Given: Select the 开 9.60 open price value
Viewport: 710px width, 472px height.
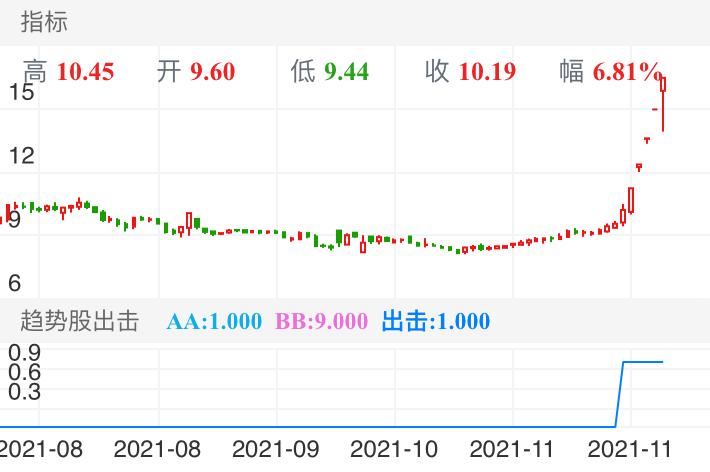Looking at the screenshot, I should [x=196, y=72].
